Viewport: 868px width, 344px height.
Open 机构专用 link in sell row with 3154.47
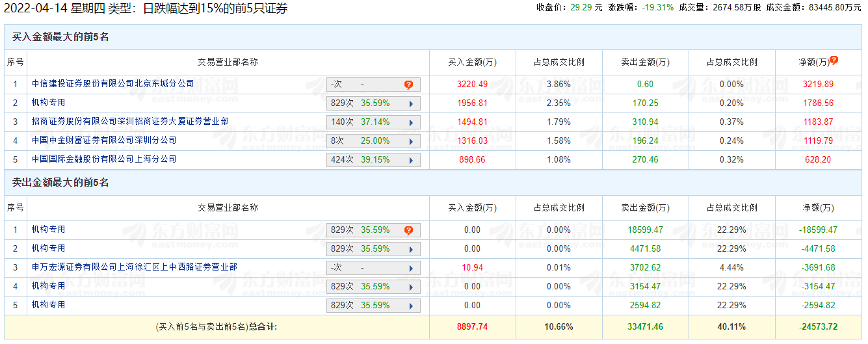point(49,286)
